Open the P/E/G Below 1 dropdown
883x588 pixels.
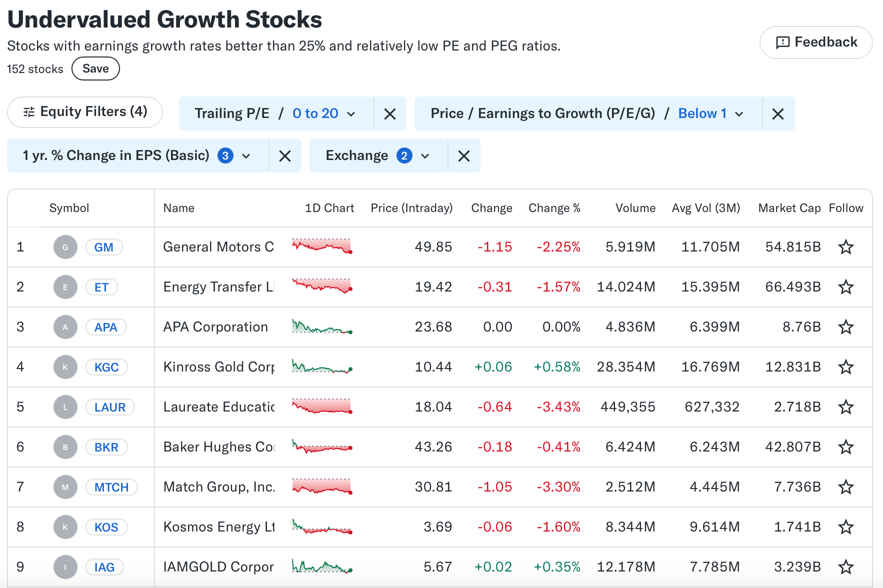pyautogui.click(x=588, y=113)
